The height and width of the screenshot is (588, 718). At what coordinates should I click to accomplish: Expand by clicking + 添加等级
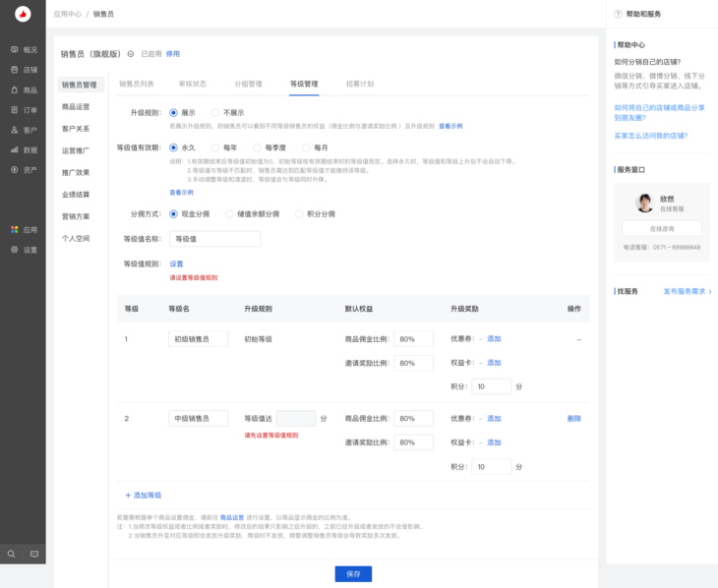pos(143,495)
